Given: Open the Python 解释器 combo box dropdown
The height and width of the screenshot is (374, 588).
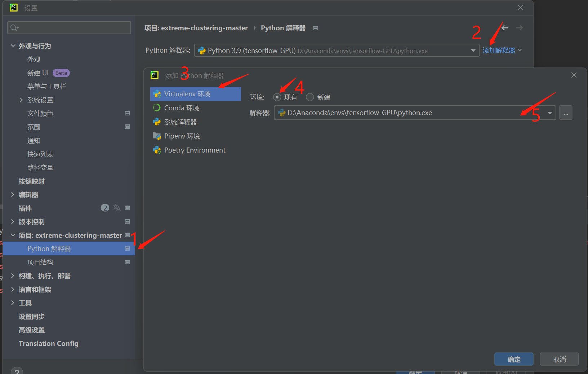Looking at the screenshot, I should coord(473,50).
